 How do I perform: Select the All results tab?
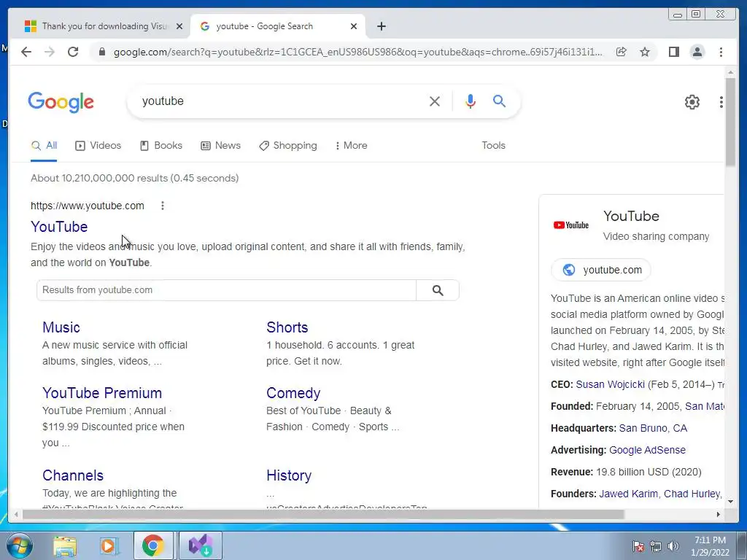tap(44, 146)
